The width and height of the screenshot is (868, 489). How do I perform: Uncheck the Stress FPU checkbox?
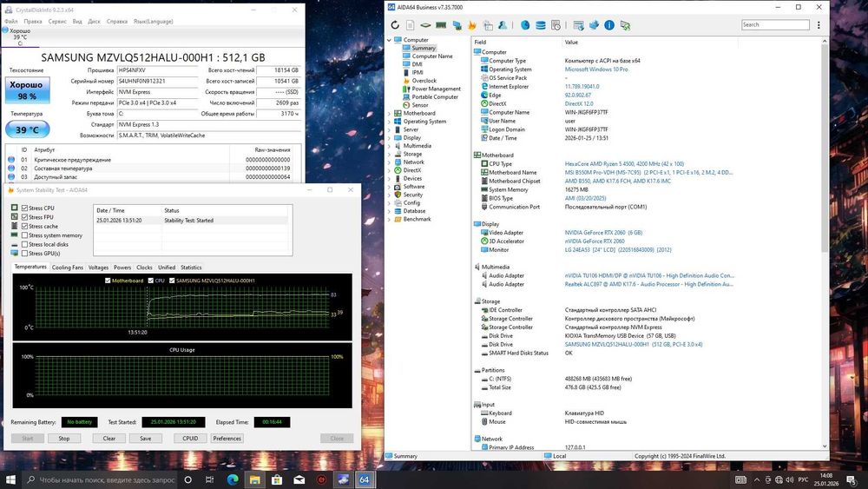tap(25, 217)
